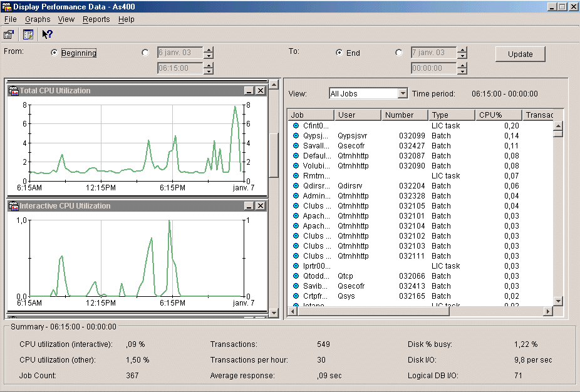Viewport: 580px width, 392px height.
Task: Click the job list scroll down arrow
Action: 558,301
